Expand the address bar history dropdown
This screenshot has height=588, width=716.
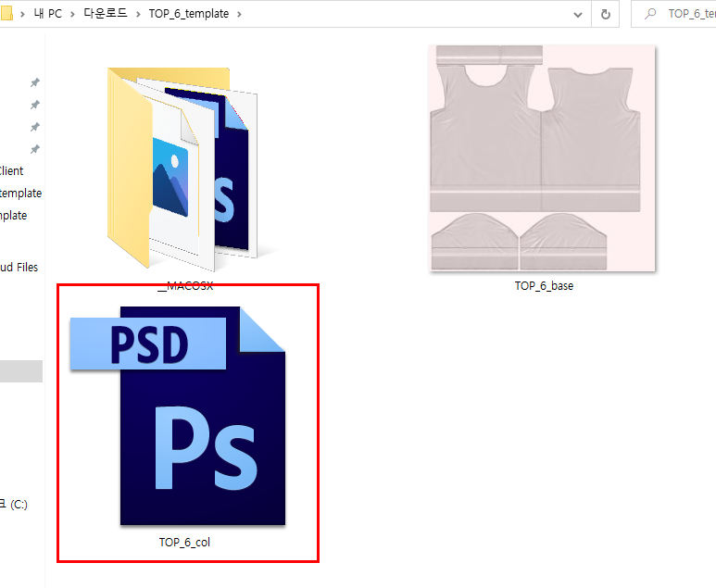point(578,15)
